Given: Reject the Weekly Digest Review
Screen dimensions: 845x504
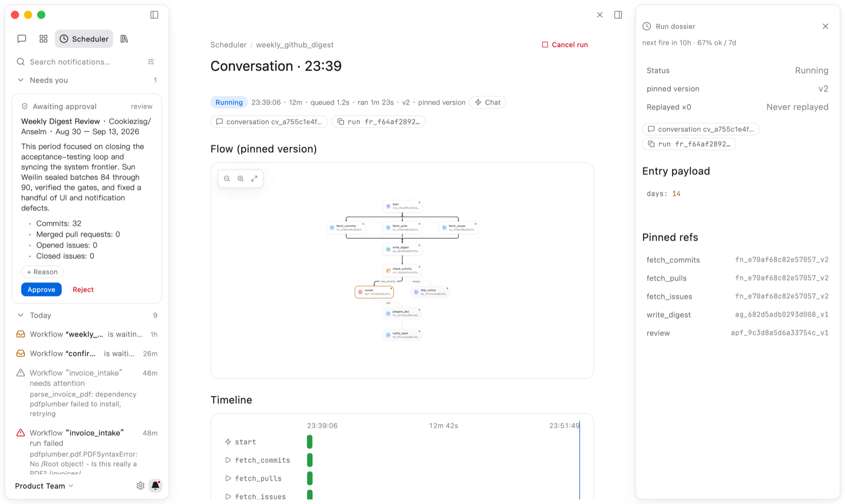Looking at the screenshot, I should 83,290.
